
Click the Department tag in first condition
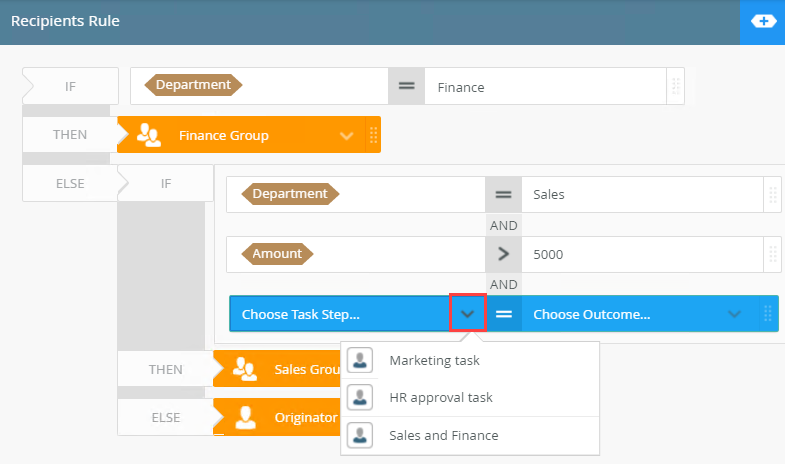193,85
